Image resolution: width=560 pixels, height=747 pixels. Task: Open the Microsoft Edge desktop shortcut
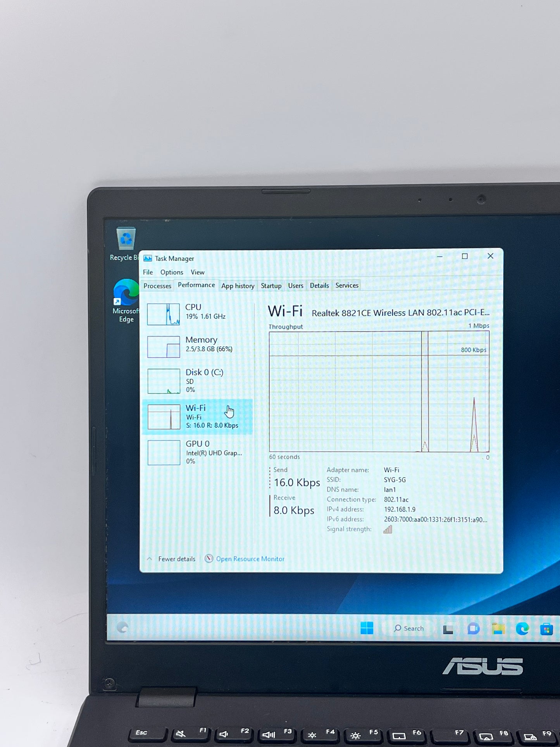click(126, 301)
